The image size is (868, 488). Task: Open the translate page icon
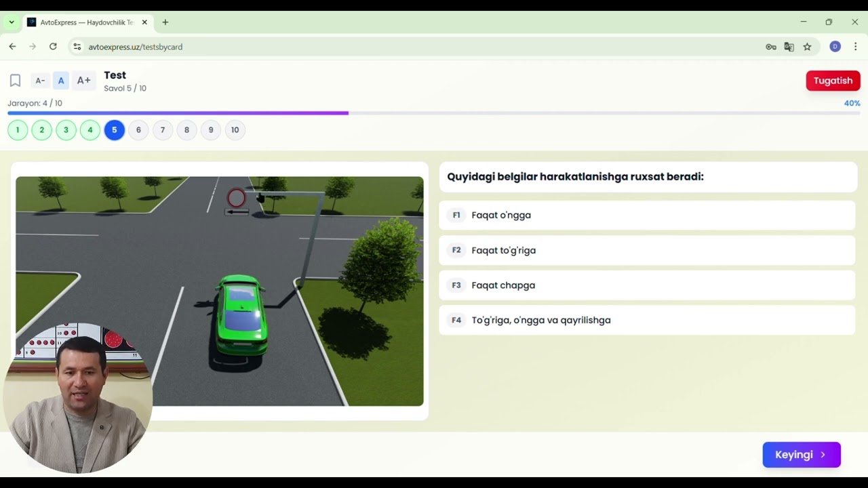[789, 47]
